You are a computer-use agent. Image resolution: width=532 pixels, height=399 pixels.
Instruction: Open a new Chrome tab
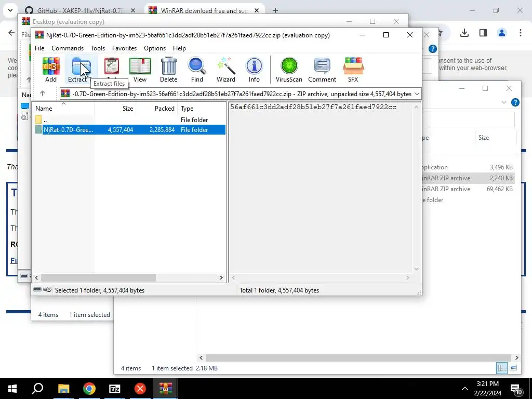tap(275, 10)
